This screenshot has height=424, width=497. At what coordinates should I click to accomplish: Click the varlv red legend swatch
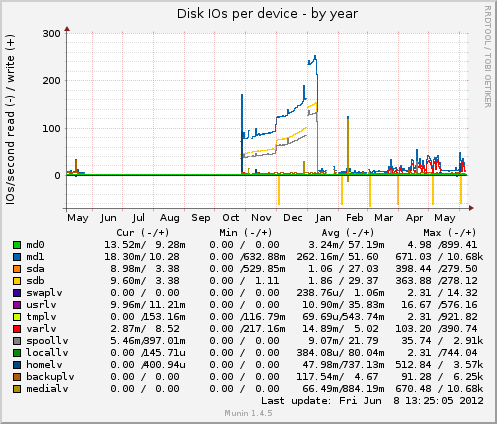17,329
